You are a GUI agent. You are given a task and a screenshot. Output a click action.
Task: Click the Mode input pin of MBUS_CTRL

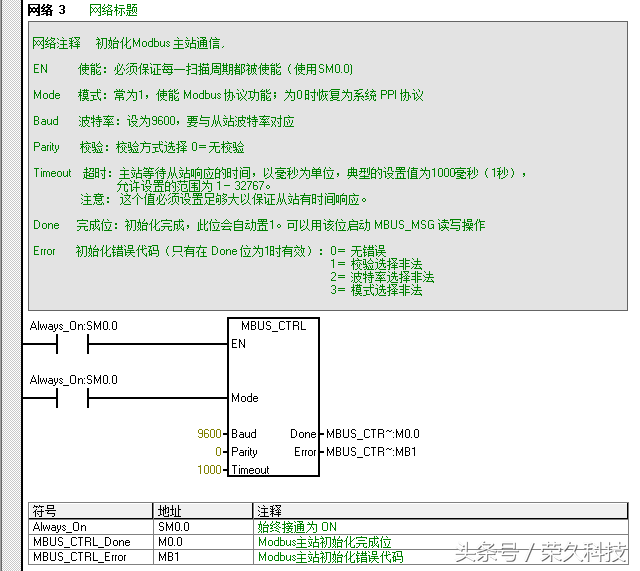244,398
